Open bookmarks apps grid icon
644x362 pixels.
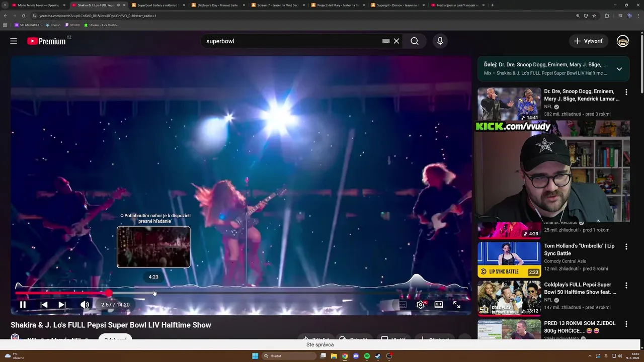click(6, 25)
